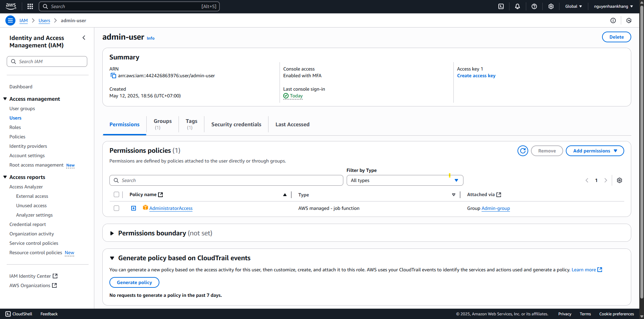This screenshot has height=319, width=644.
Task: Click the Remove button
Action: (547, 151)
